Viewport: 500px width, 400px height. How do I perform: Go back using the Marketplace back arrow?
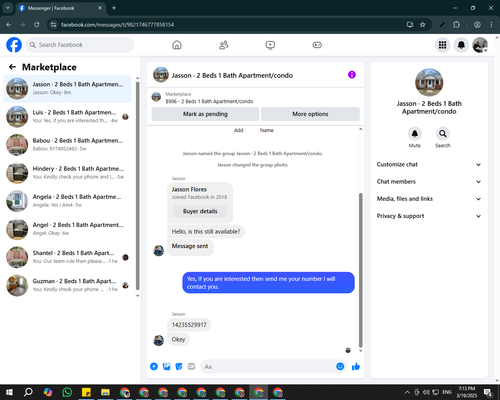[x=12, y=67]
